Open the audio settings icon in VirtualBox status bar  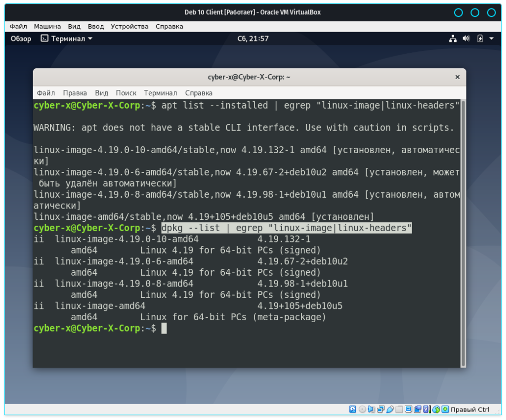point(372,409)
